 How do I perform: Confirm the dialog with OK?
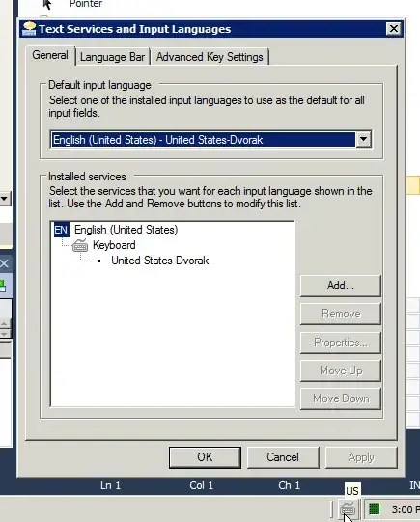coord(205,457)
